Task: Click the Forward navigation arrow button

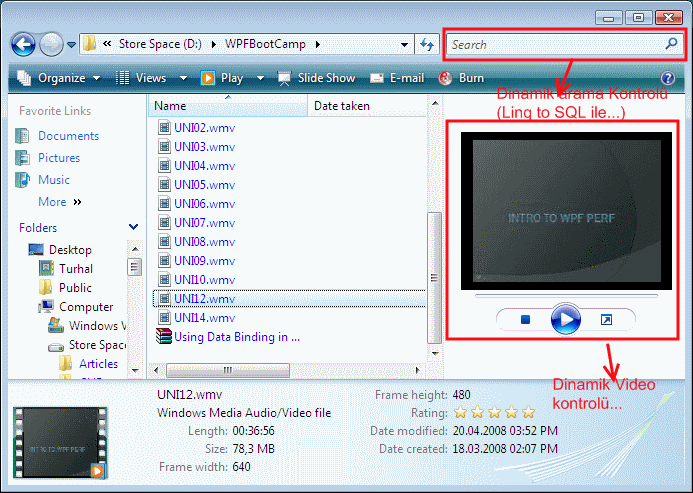Action: pyautogui.click(x=52, y=45)
